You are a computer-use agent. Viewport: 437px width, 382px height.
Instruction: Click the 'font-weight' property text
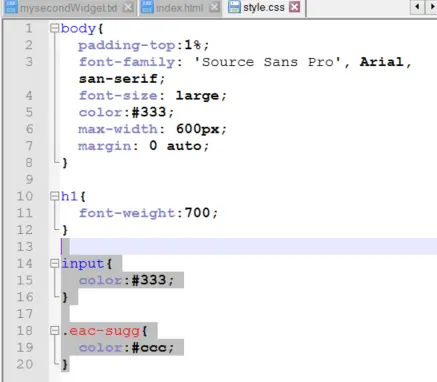pos(127,213)
